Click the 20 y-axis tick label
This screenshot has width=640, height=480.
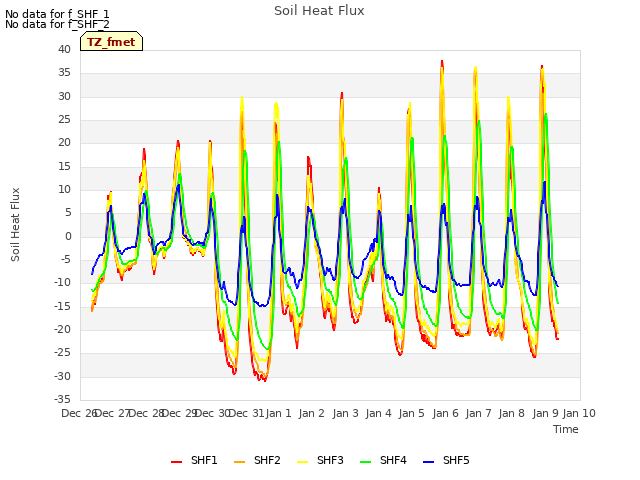point(64,142)
